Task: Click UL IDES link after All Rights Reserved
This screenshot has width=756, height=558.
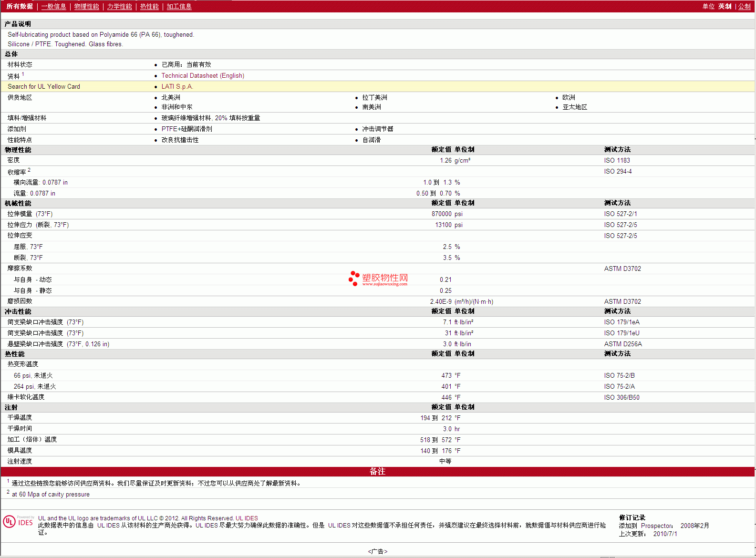Action: click(247, 518)
